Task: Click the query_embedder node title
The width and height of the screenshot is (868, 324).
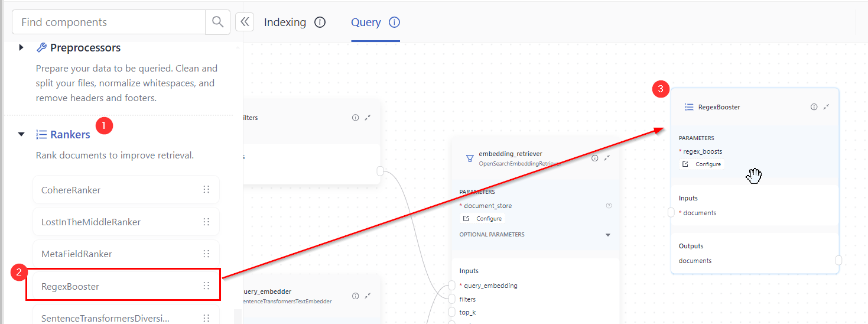Action: click(x=267, y=291)
